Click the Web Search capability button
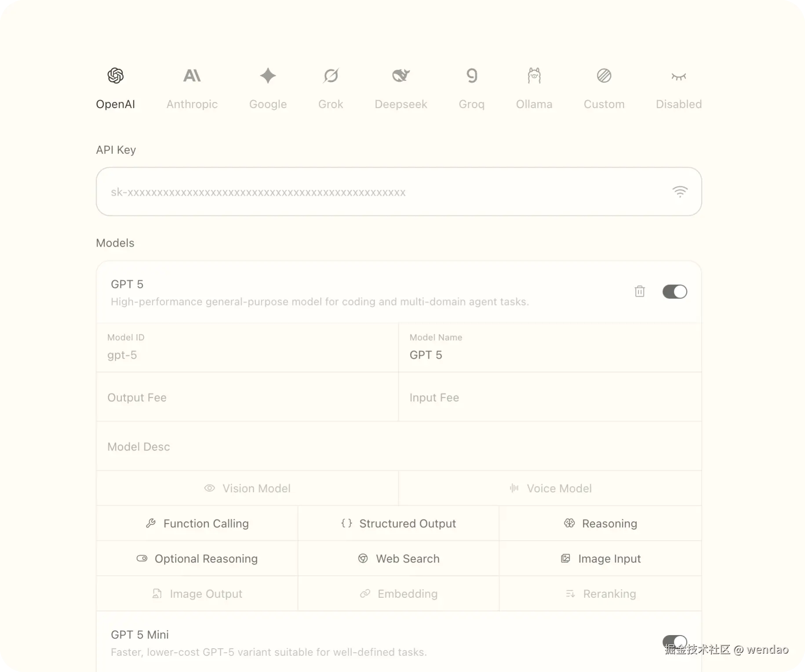This screenshot has height=672, width=805. tap(398, 559)
